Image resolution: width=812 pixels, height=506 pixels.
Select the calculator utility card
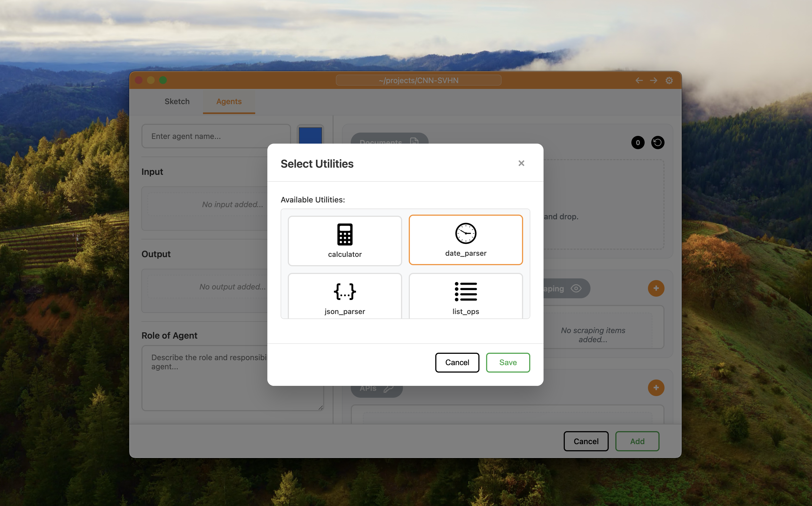point(345,241)
